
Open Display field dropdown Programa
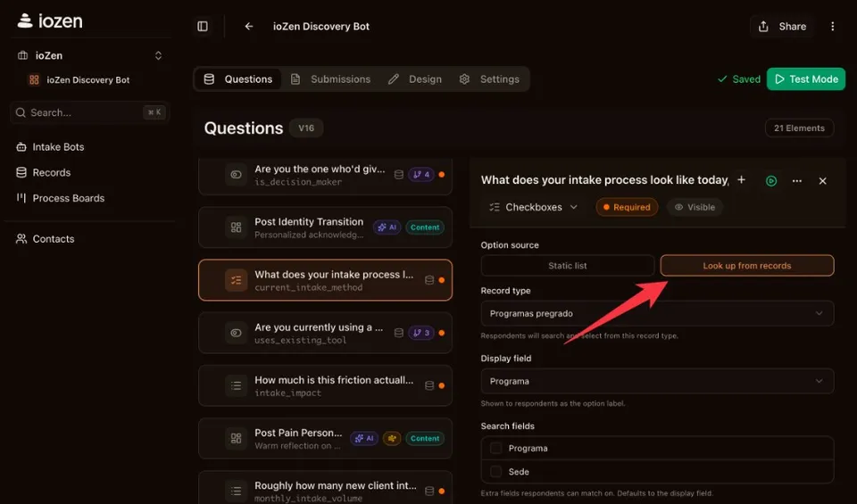(657, 381)
